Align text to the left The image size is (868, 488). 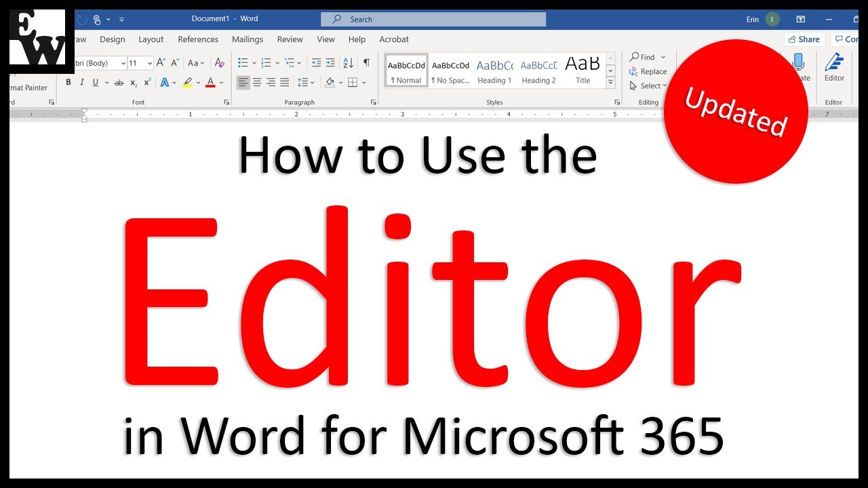[x=243, y=83]
